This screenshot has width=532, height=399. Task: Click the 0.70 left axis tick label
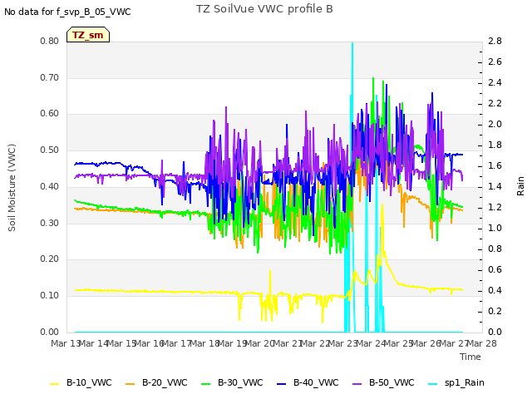click(x=50, y=77)
